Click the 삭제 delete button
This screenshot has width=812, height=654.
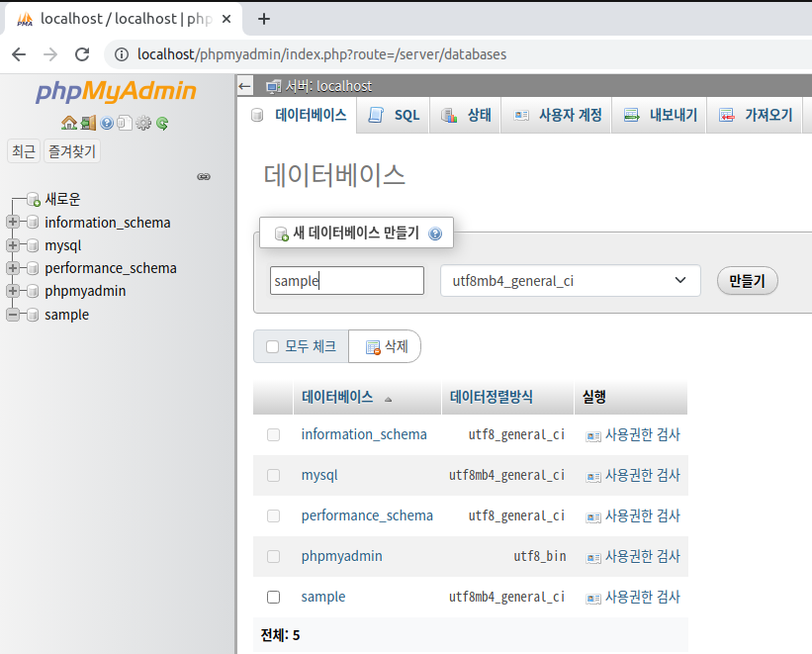click(387, 346)
